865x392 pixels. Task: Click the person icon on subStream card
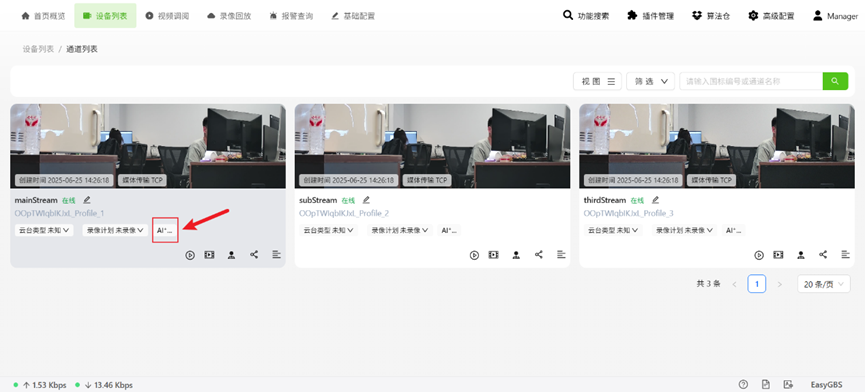coord(516,255)
